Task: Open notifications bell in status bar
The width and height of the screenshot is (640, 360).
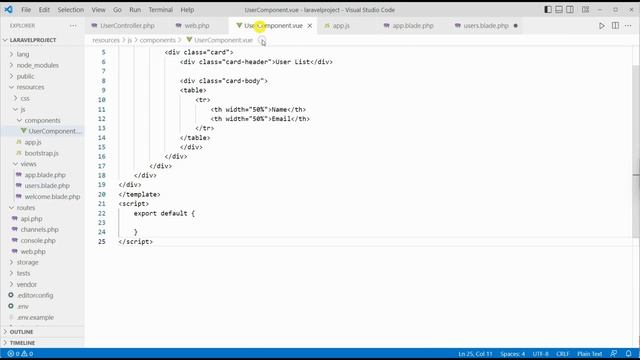Action: [629, 354]
